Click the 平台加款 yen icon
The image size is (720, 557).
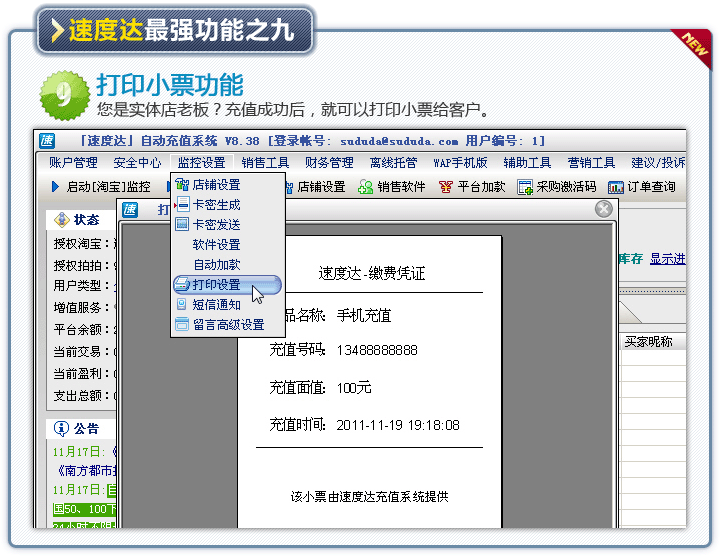445,187
